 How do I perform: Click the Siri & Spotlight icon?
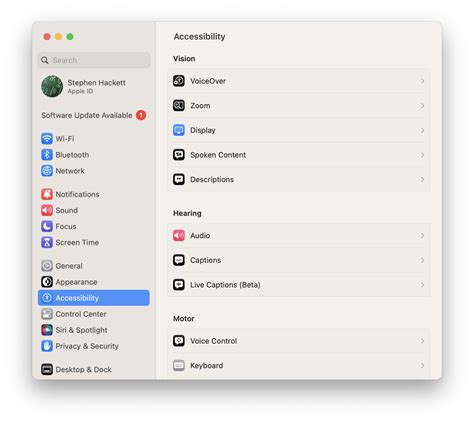pos(47,330)
